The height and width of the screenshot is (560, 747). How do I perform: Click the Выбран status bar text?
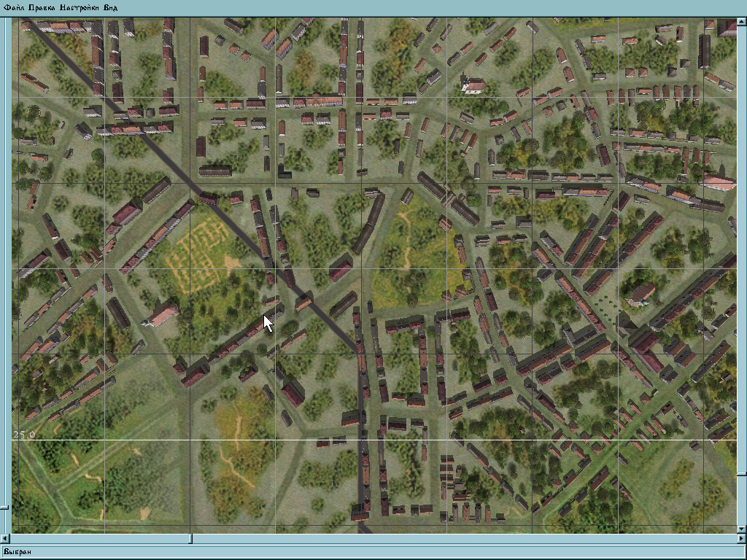click(18, 552)
